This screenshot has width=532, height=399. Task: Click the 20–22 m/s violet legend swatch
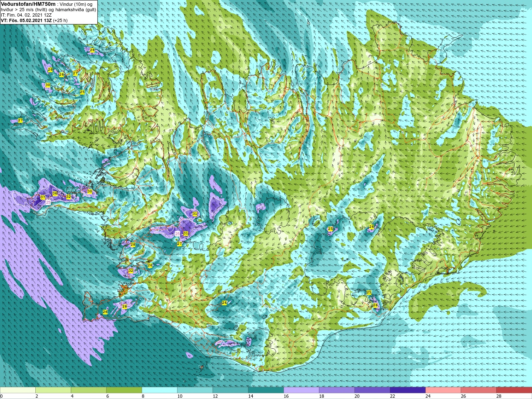tap(372, 390)
